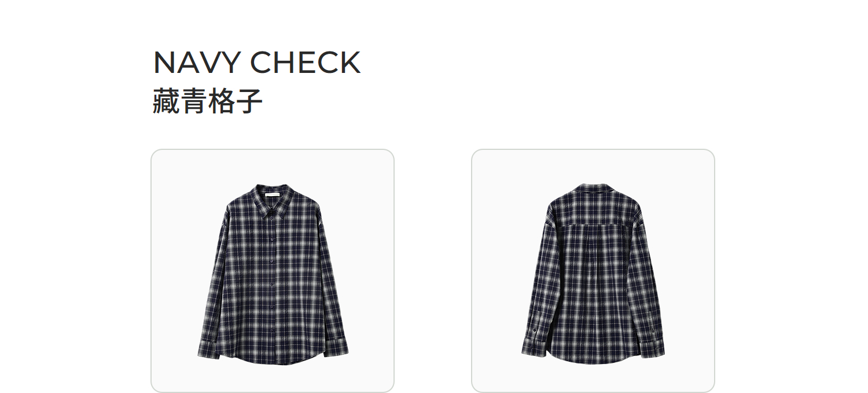The height and width of the screenshot is (393, 868).
Task: Open the back view shirt thumbnail
Action: pos(593,271)
